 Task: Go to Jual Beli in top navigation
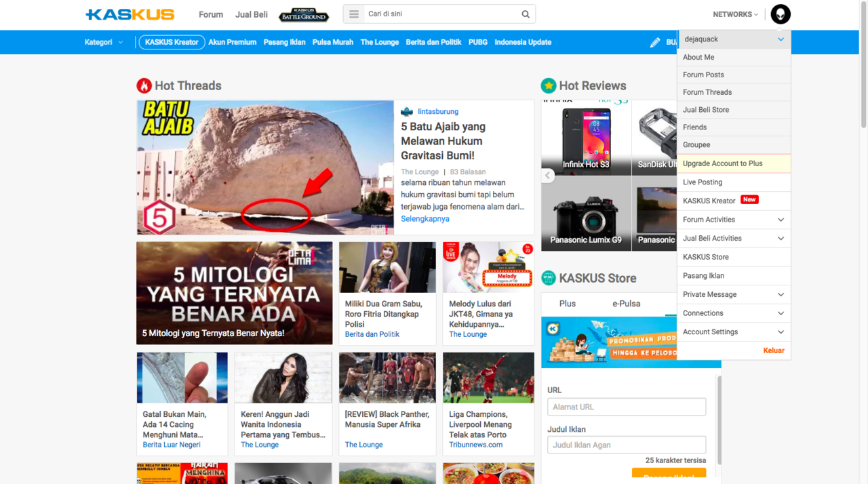pyautogui.click(x=252, y=14)
